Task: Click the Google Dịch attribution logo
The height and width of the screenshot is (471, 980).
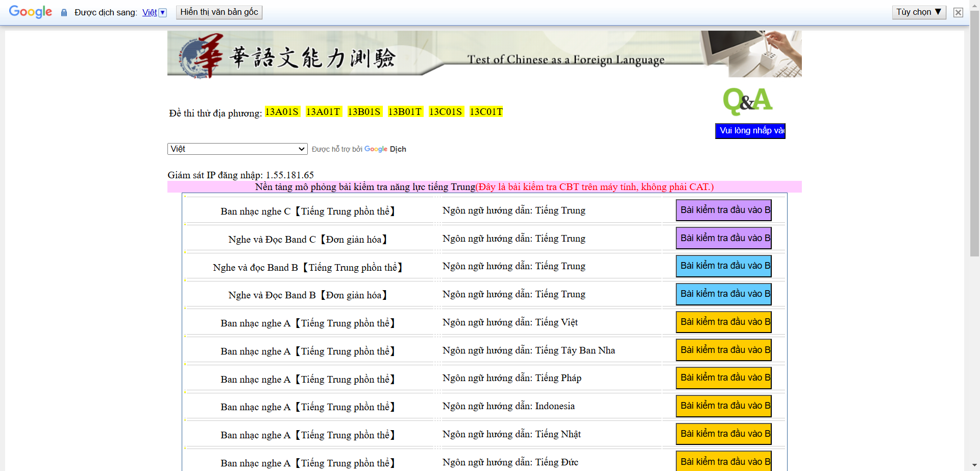Action: [385, 149]
